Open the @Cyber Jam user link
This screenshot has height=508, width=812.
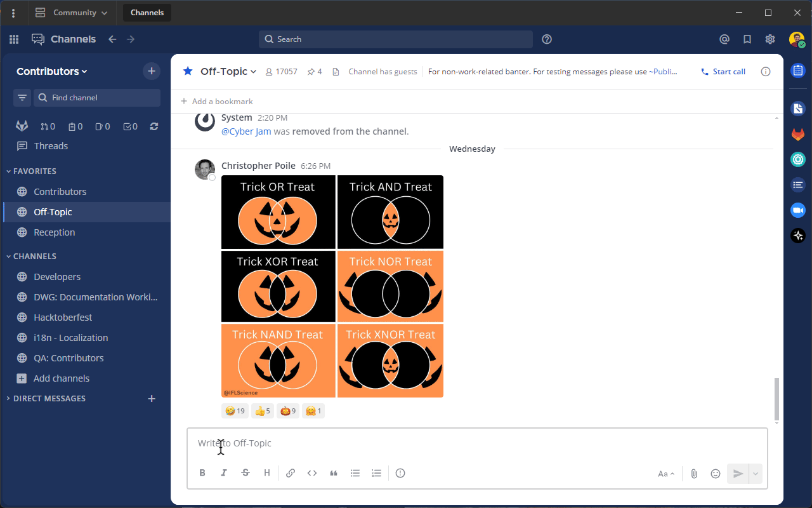pos(246,131)
